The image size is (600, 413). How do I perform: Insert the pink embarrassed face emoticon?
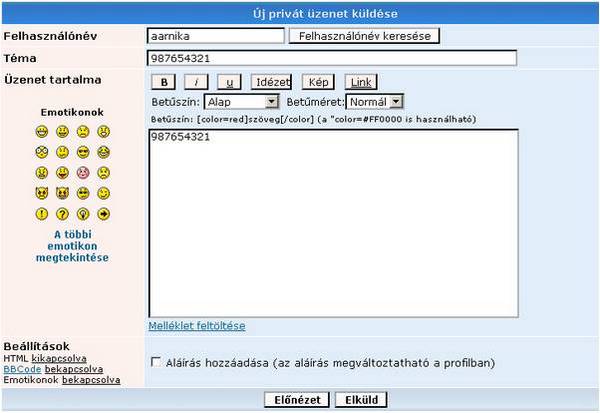pyautogui.click(x=83, y=173)
